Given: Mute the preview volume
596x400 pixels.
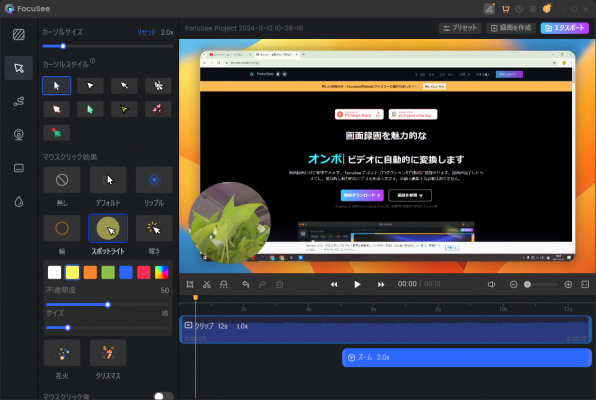Looking at the screenshot, I should [x=491, y=284].
